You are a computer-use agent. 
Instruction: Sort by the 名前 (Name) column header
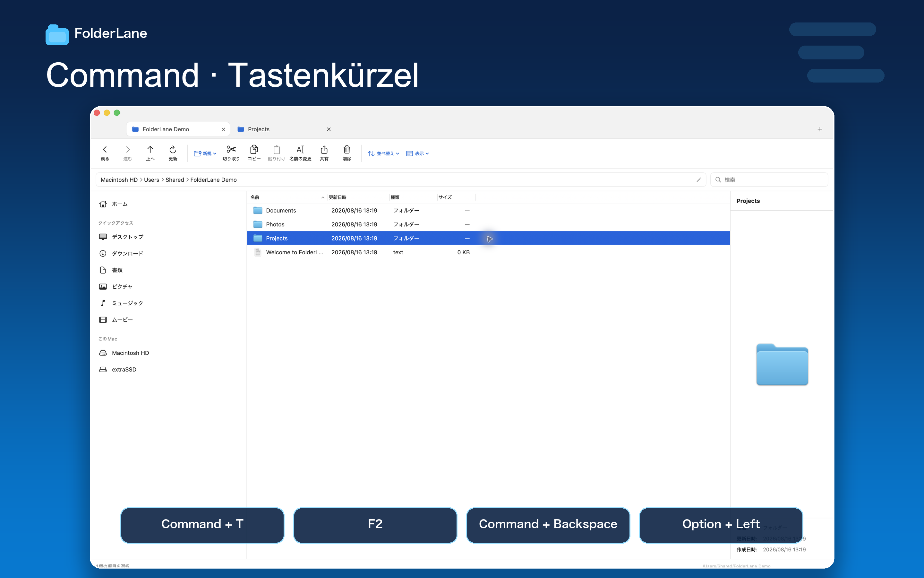pyautogui.click(x=287, y=197)
